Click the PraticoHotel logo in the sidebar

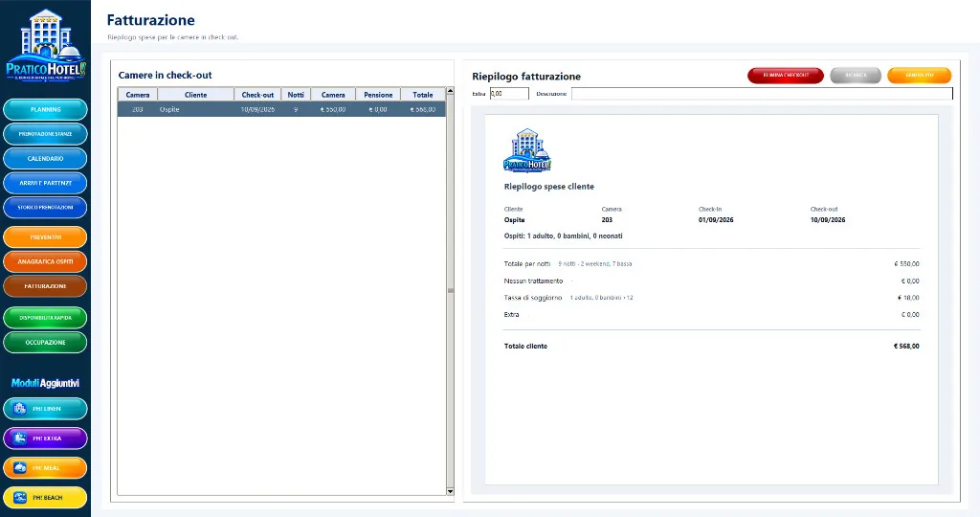tap(45, 46)
